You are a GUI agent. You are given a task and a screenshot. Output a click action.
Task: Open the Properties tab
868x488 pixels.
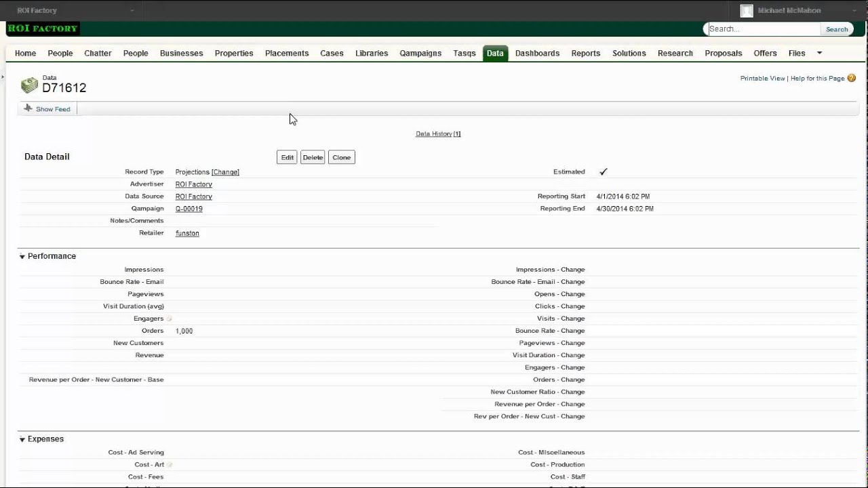pyautogui.click(x=234, y=54)
